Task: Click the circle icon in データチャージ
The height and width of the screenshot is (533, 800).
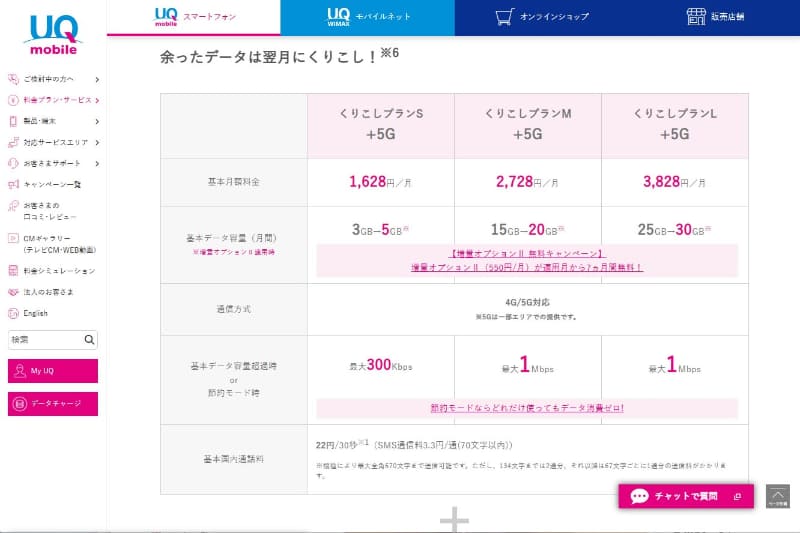Action: [19, 404]
